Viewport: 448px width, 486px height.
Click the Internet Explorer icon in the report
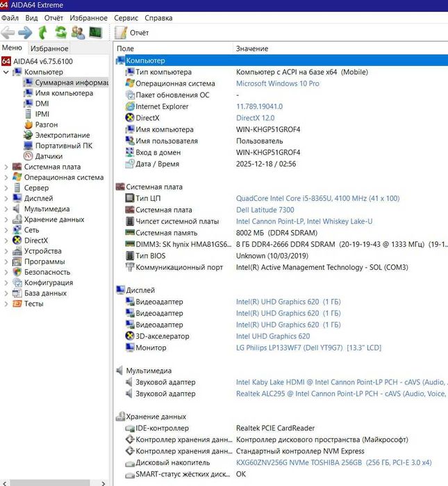point(130,106)
